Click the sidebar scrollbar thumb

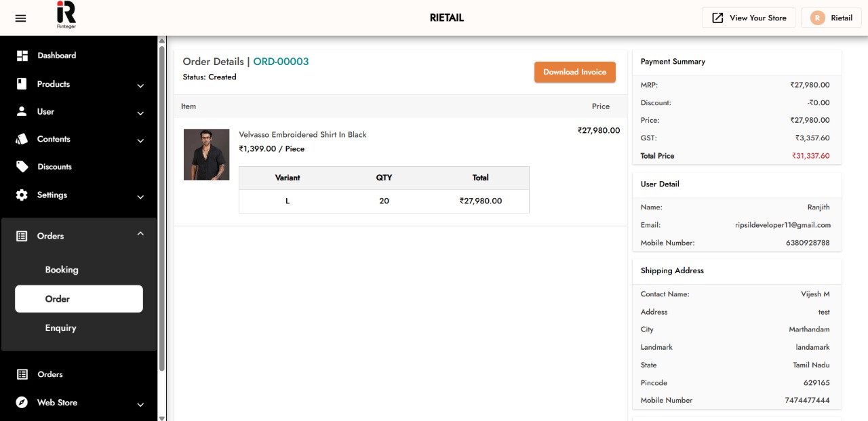coord(161,207)
